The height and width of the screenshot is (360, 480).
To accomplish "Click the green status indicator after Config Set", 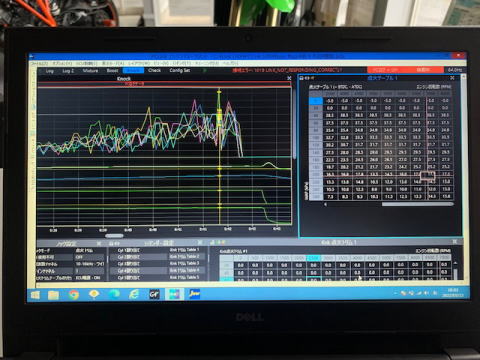I will [x=205, y=70].
